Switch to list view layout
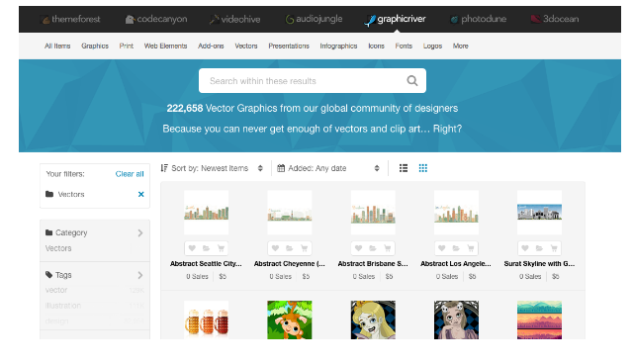Image resolution: width=633 pixels, height=364 pixels. click(403, 168)
